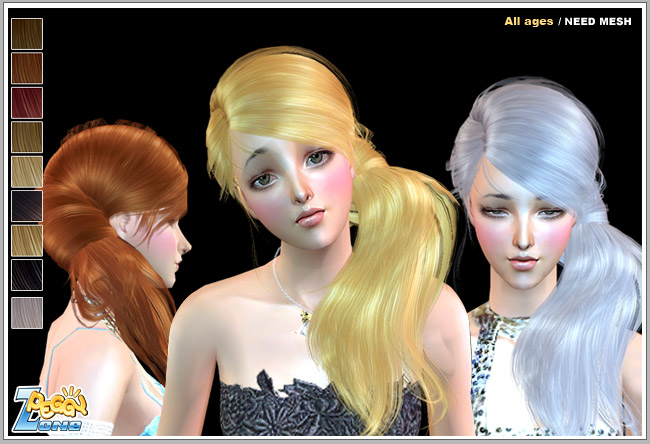Choose the light blonde fifth swatch

coord(27,172)
